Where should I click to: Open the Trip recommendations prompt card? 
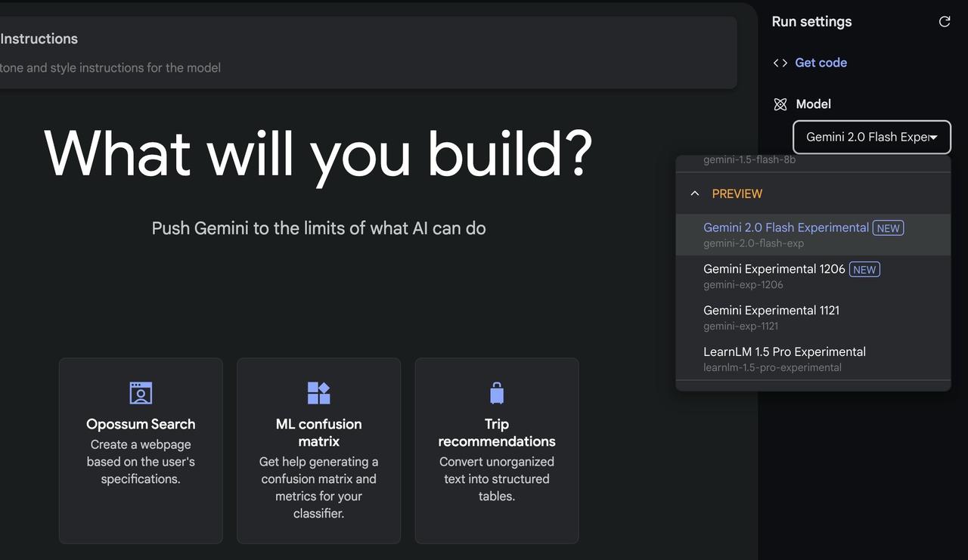(x=497, y=451)
